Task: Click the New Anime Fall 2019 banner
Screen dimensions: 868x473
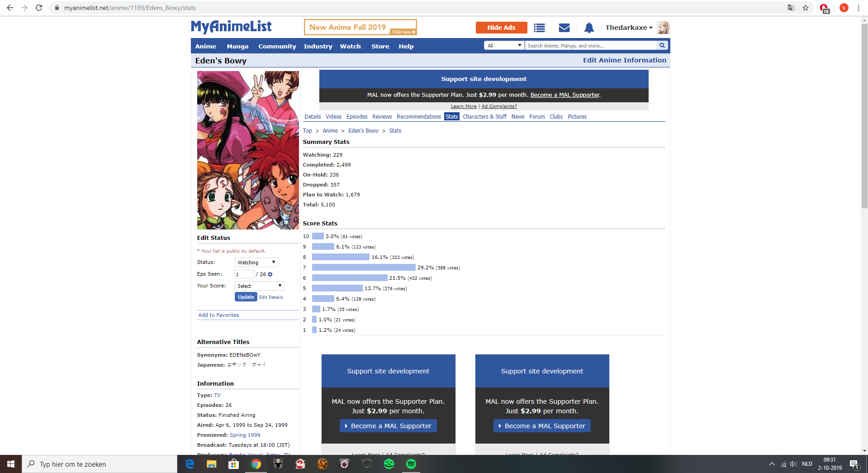Action: (360, 27)
